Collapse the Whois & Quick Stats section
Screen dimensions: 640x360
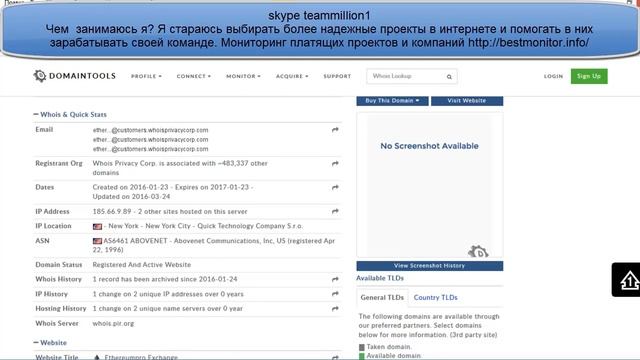pyautogui.click(x=70, y=115)
